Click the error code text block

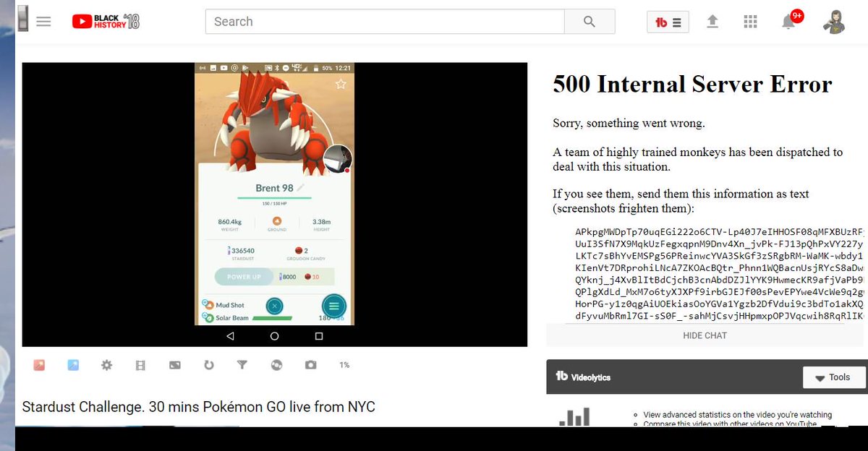[x=719, y=274]
